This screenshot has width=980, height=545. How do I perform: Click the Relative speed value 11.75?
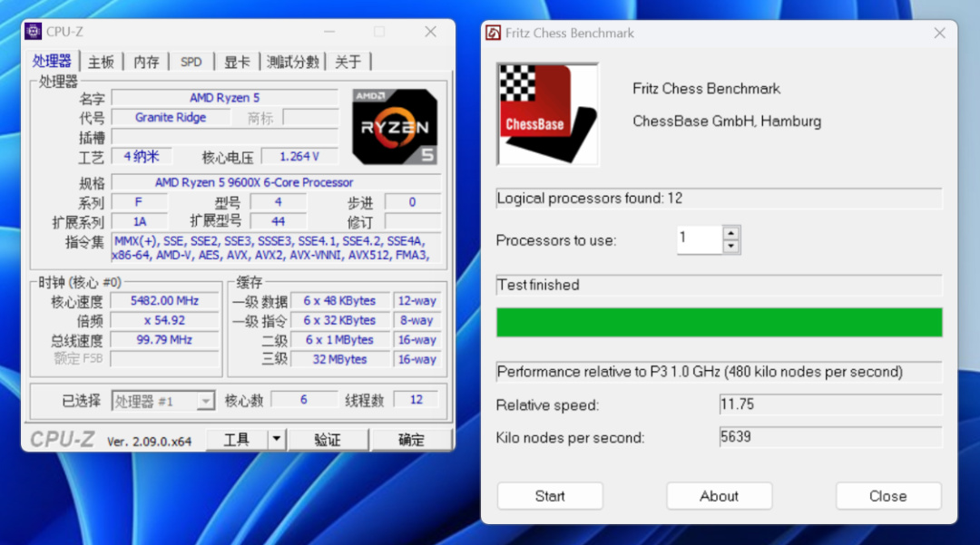(x=830, y=404)
